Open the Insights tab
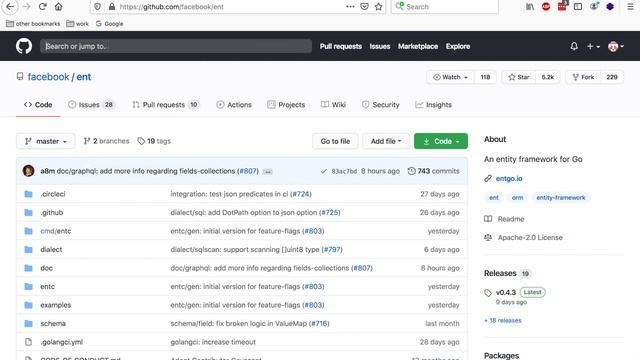The width and height of the screenshot is (640, 360). click(x=433, y=104)
